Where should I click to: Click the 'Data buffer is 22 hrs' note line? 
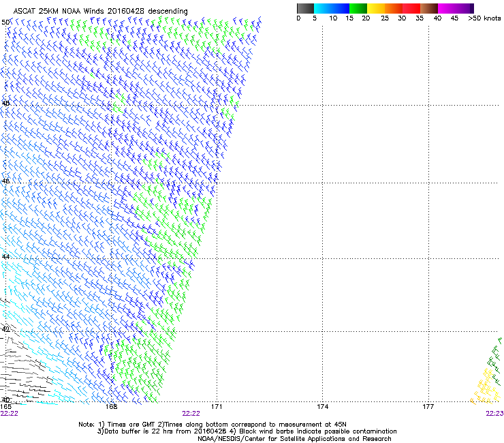(x=247, y=431)
